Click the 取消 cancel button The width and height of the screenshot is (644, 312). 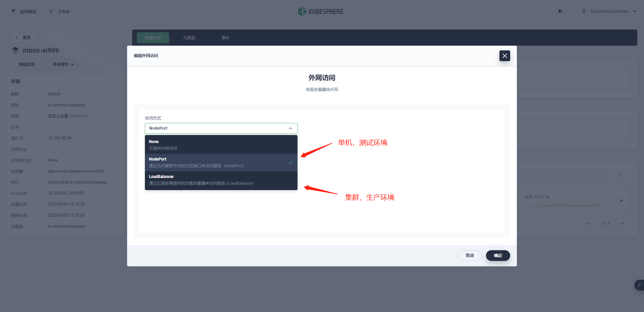point(470,255)
